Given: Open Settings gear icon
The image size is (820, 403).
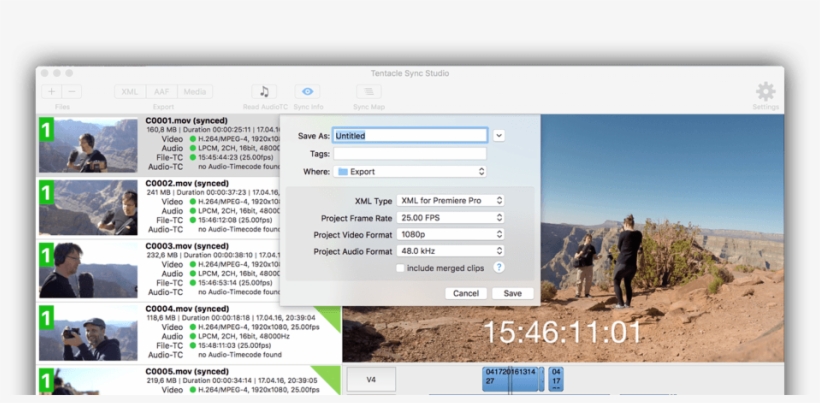Looking at the screenshot, I should pyautogui.click(x=766, y=91).
